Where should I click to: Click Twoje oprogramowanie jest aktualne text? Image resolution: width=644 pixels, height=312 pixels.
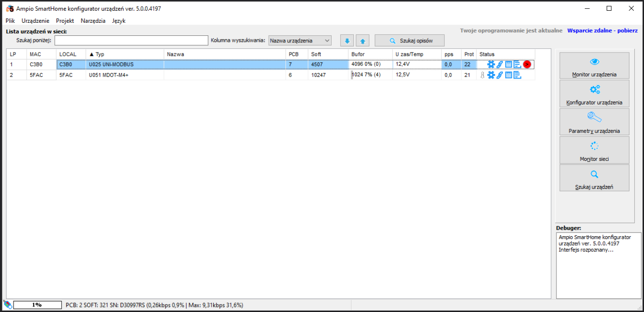(x=511, y=30)
